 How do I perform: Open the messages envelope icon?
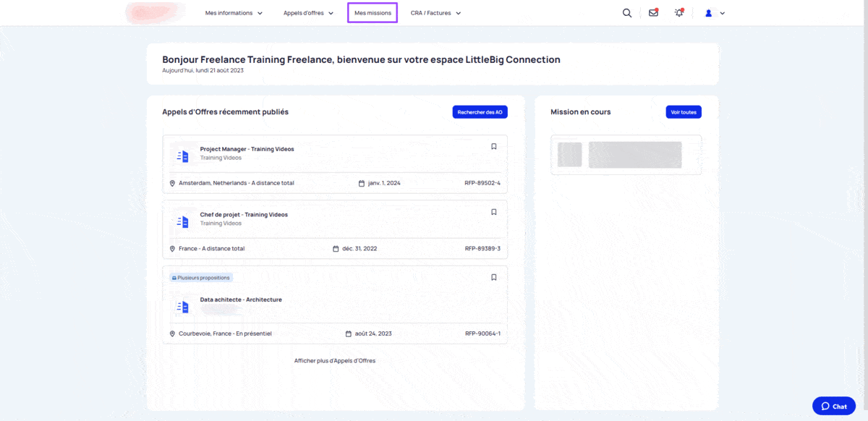pos(653,13)
